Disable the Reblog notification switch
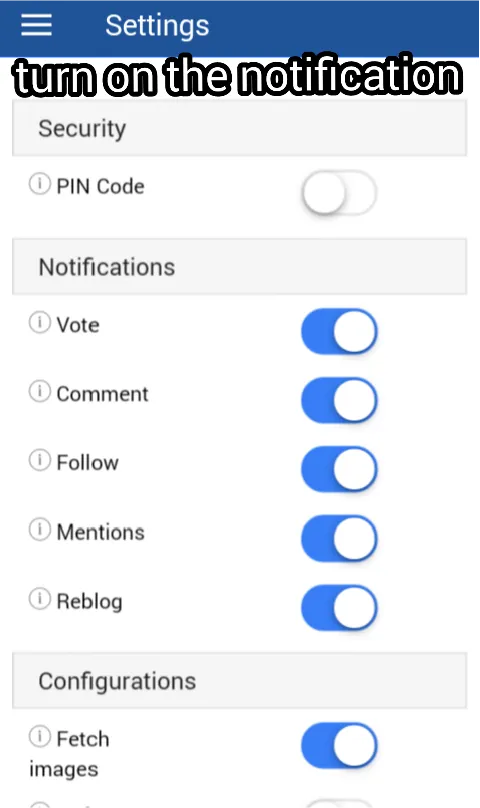 pos(339,608)
